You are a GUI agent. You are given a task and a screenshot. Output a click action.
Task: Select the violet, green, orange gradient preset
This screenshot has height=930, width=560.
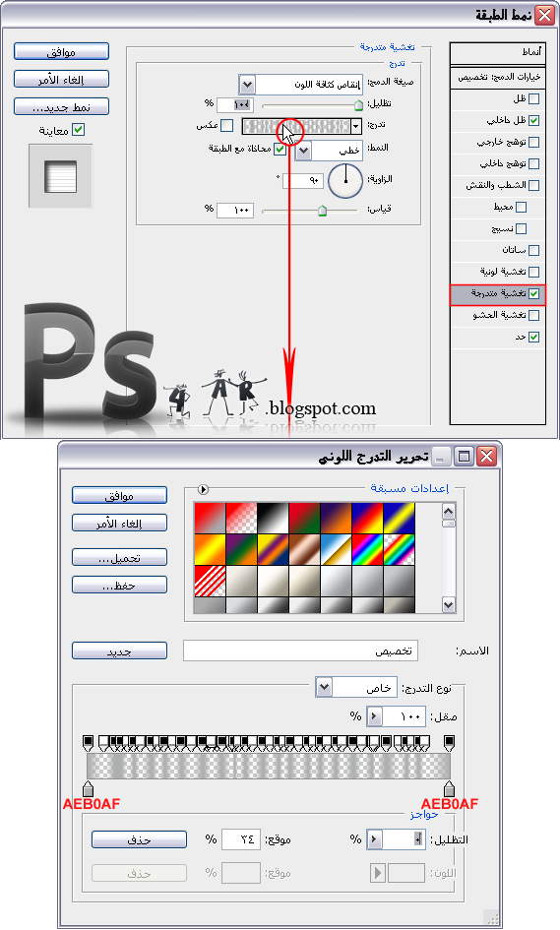tap(241, 549)
